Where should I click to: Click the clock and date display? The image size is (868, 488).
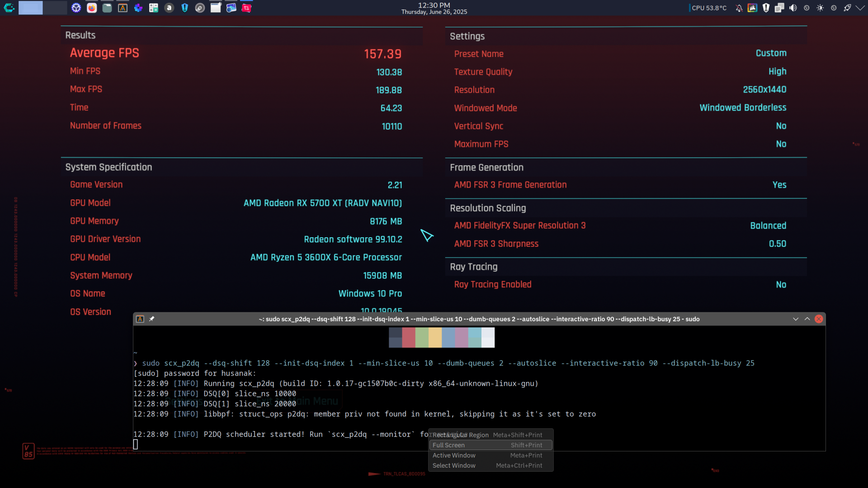click(434, 8)
